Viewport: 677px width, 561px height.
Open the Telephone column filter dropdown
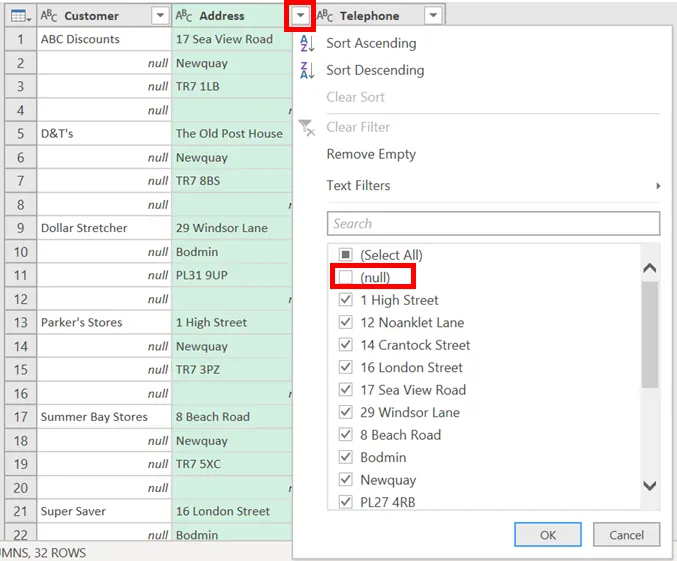click(x=432, y=16)
